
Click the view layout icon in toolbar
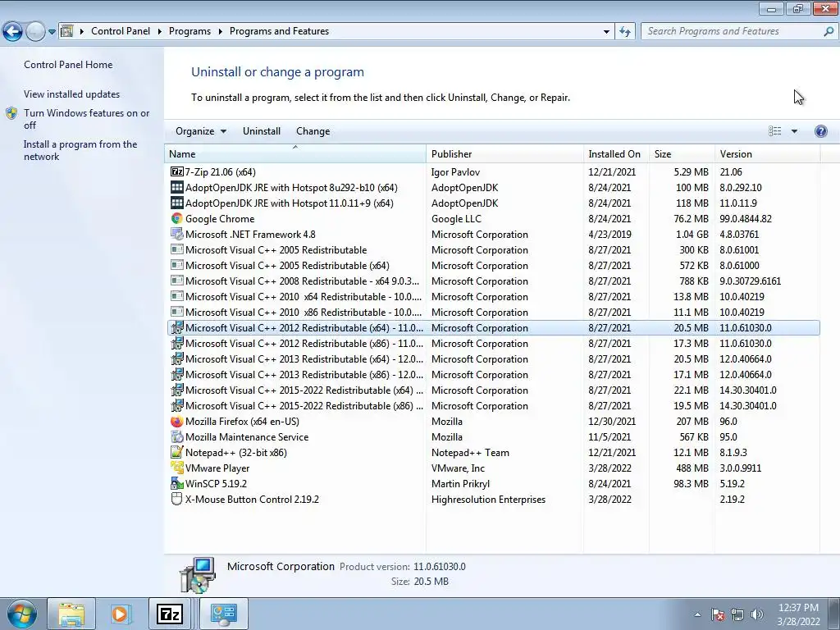pyautogui.click(x=774, y=131)
